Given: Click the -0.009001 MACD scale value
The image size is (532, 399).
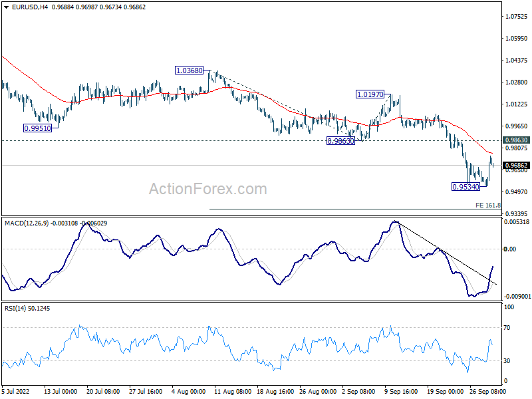Looking at the screenshot, I should pyautogui.click(x=517, y=296).
